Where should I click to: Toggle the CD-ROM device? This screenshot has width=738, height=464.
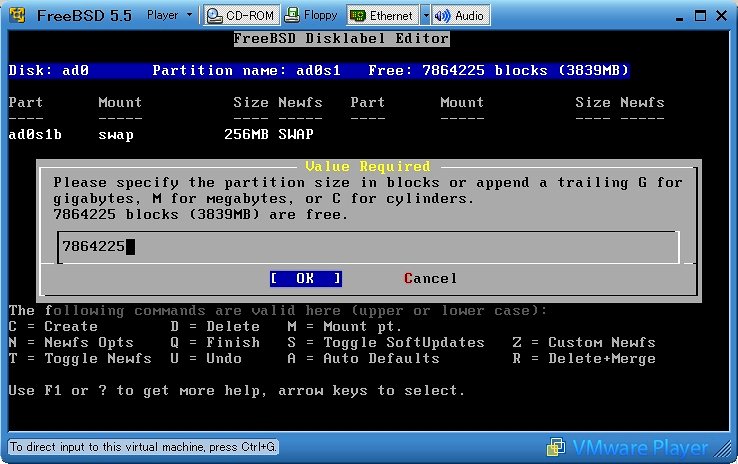240,15
